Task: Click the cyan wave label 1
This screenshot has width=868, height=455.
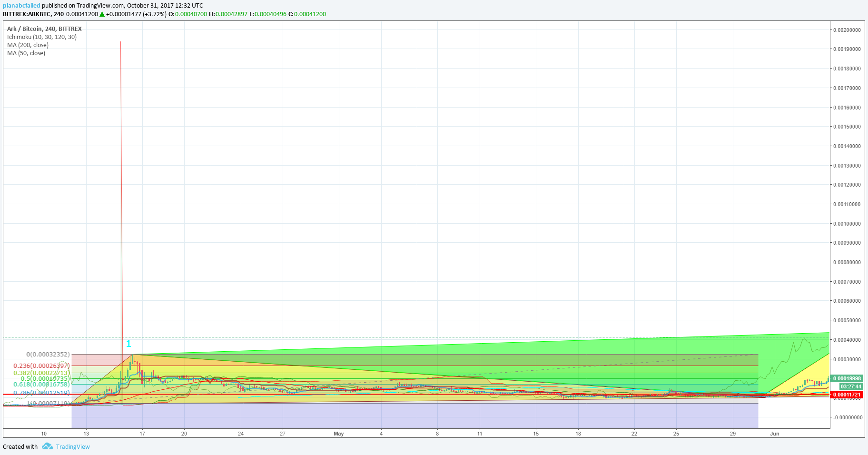Action: 128,344
